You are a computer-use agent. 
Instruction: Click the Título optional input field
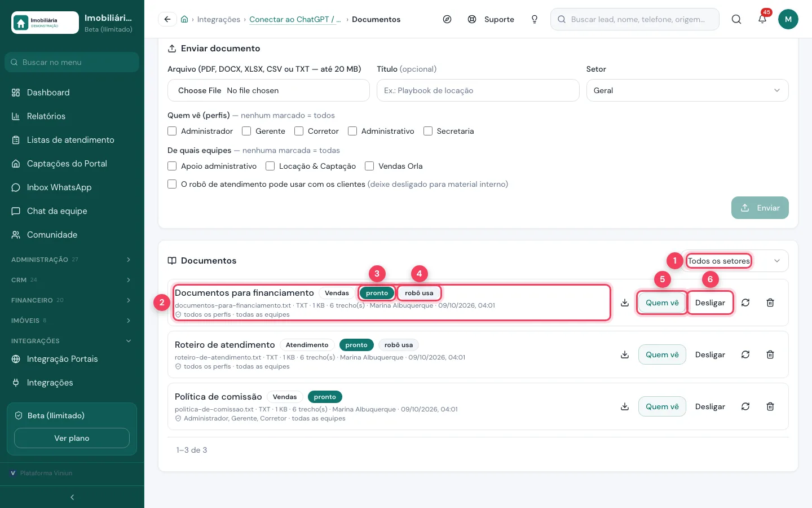tap(478, 90)
